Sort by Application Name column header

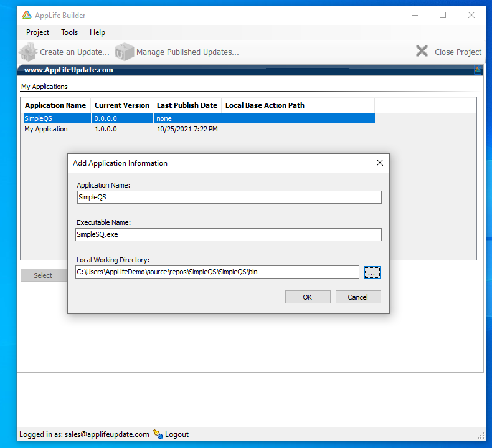(55, 105)
